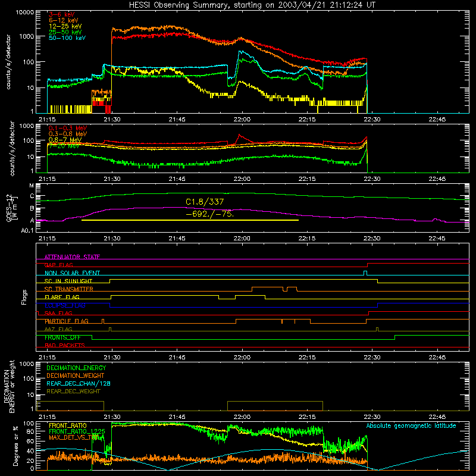Select the PARTICLE_FLAG label
Image resolution: width=476 pixels, height=476 pixels.
67,321
